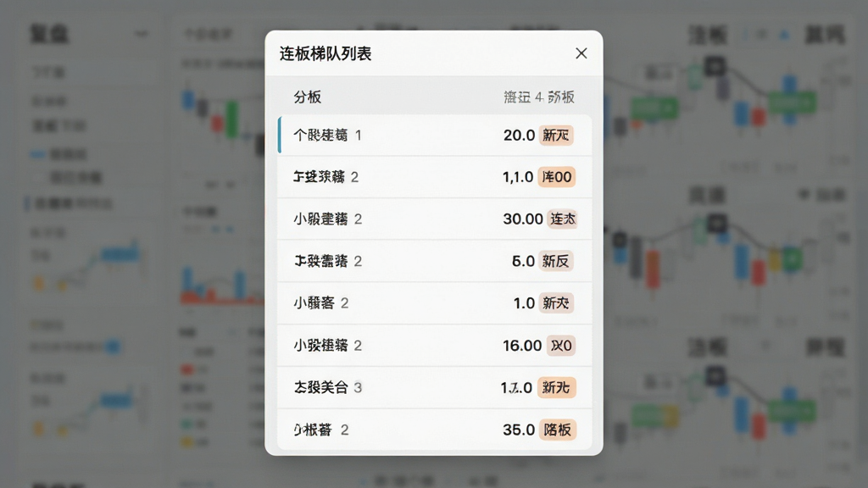Click the orange tag beside 1,1.0
Viewport: 868px width, 488px height.
click(x=556, y=177)
